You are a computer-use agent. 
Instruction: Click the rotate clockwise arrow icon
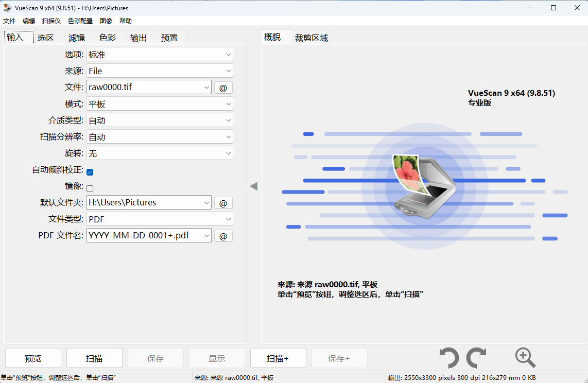pyautogui.click(x=476, y=358)
